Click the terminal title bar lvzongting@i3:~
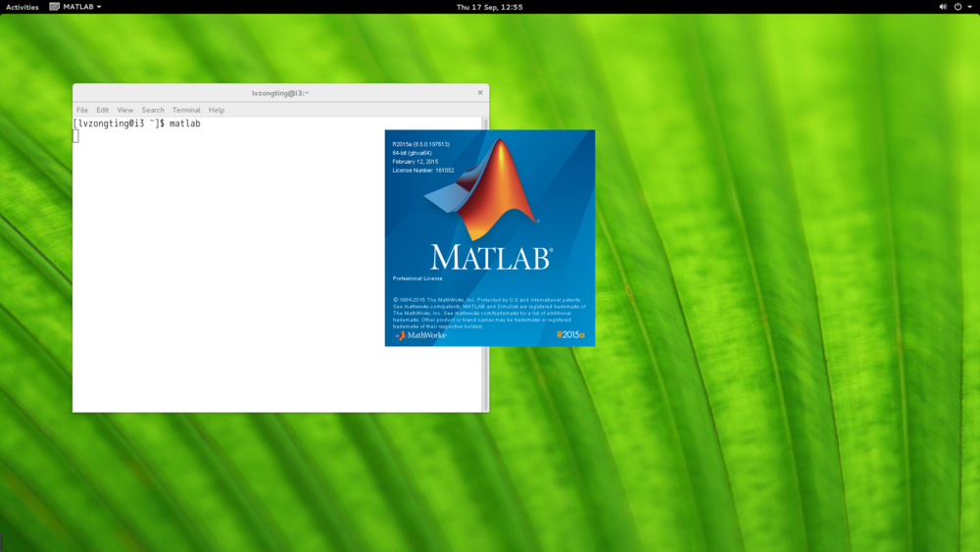Viewport: 980px width, 552px height. pos(280,93)
